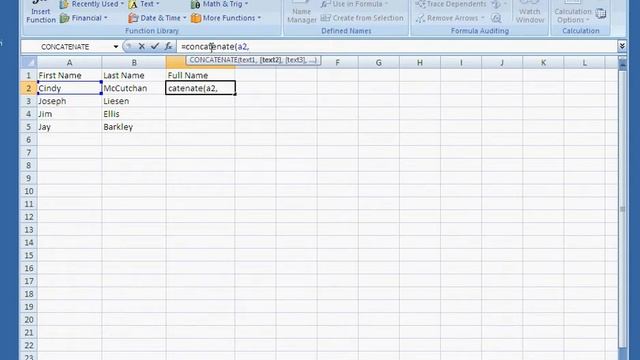Click the Watch Window button
This screenshot has width=640, height=360.
tap(530, 12)
